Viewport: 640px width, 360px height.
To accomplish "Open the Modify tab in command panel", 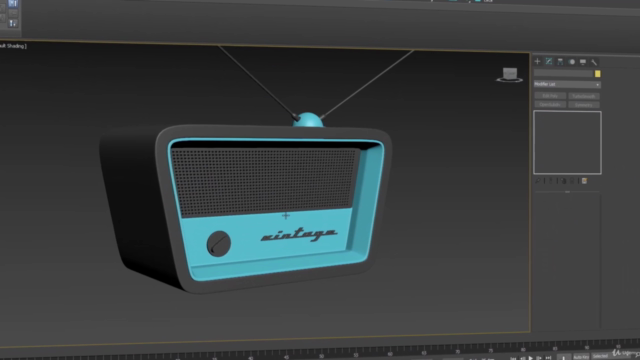I will click(x=549, y=62).
